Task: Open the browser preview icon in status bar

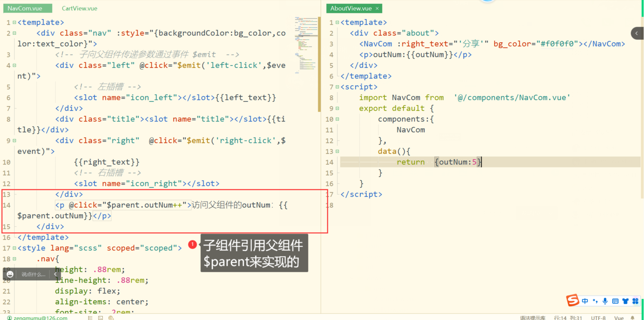Action: [x=111, y=318]
